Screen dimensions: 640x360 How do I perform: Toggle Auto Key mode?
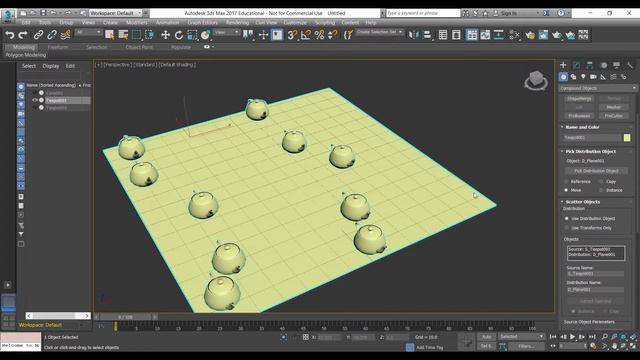487,337
